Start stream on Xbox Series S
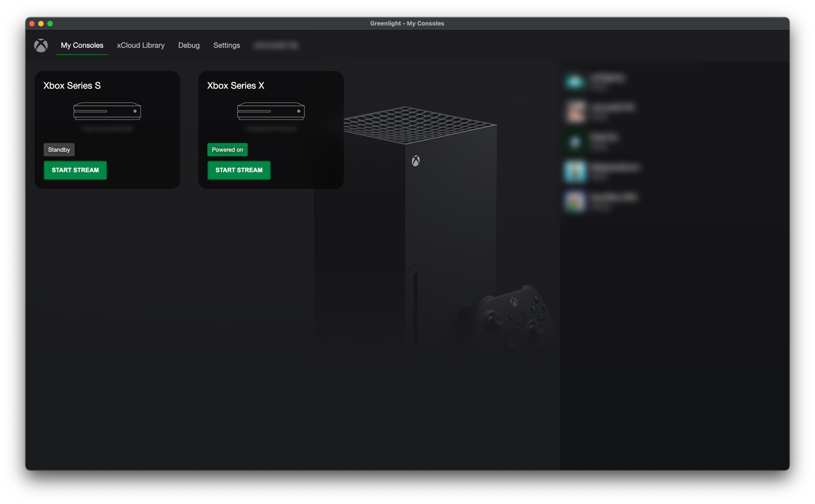 75,170
